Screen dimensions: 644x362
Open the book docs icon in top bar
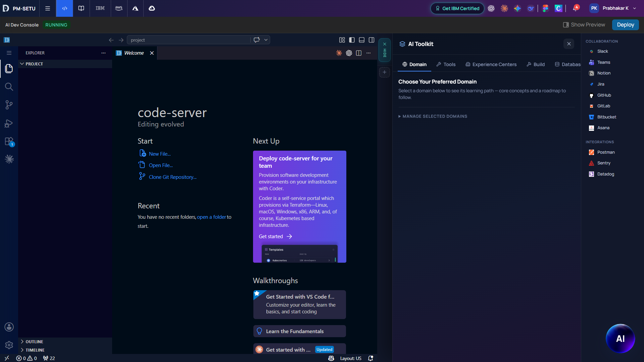(x=81, y=8)
